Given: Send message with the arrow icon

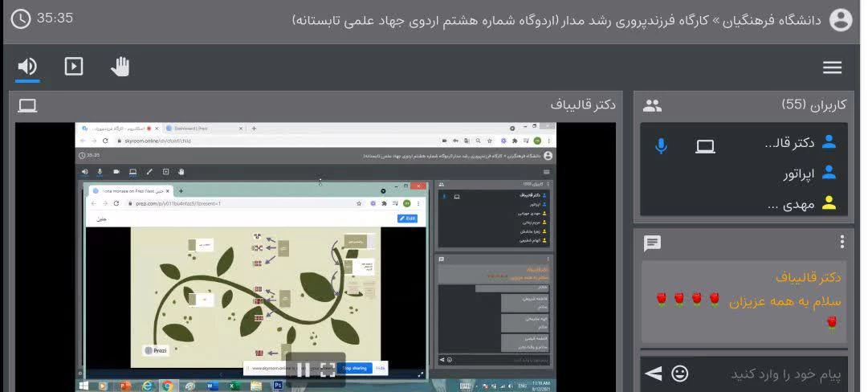Looking at the screenshot, I should tap(654, 374).
